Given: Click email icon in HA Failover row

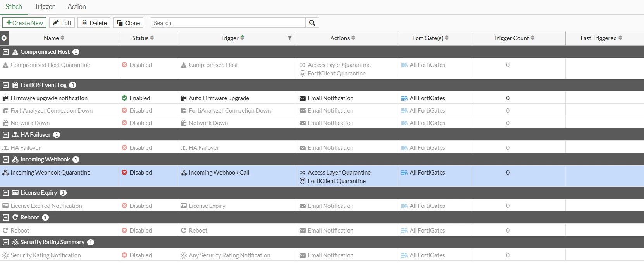Looking at the screenshot, I should [303, 148].
